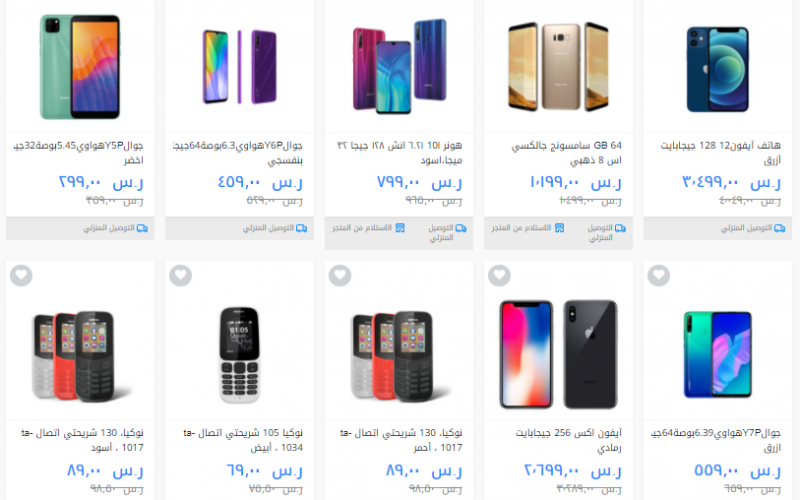Open the Honor 10i product image
The image size is (800, 500).
[x=399, y=66]
